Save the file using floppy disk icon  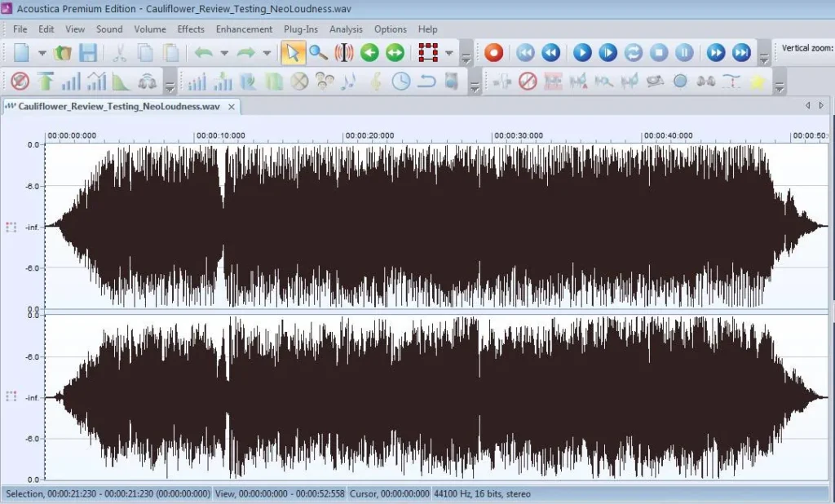point(88,53)
